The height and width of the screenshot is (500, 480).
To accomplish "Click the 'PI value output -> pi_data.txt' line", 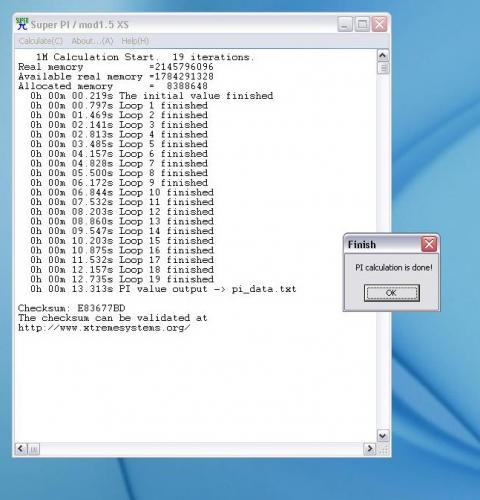I will coord(163,289).
